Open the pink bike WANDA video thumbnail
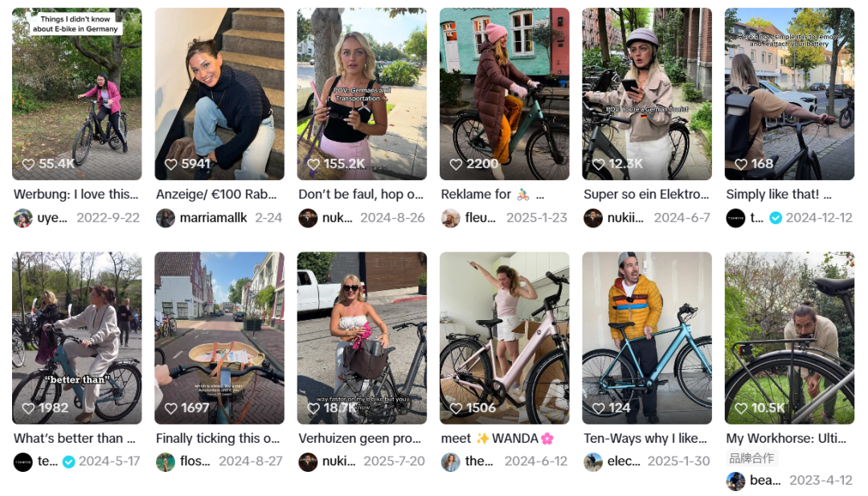 [x=504, y=338]
